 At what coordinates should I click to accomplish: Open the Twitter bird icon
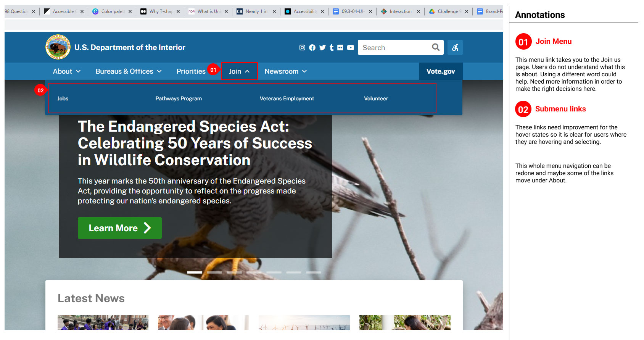[322, 48]
